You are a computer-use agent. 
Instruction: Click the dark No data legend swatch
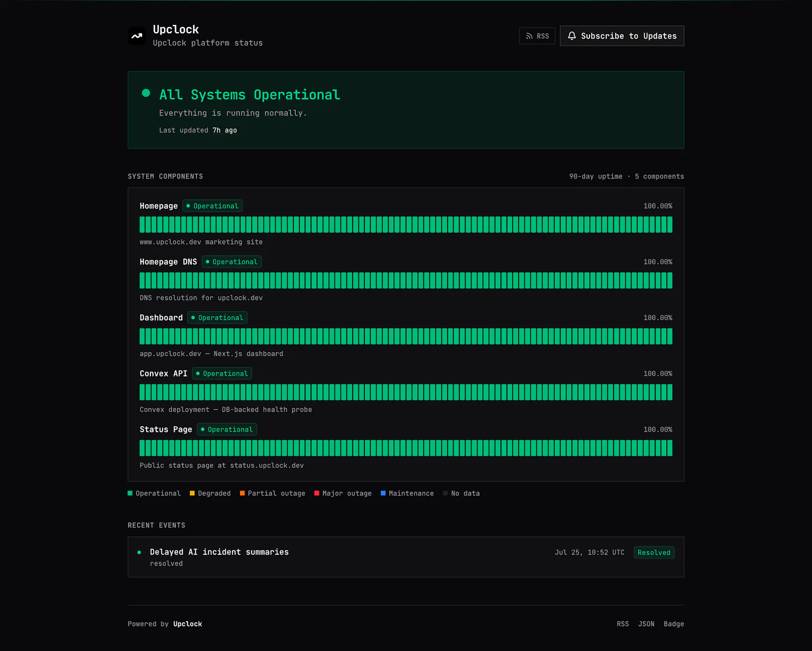pyautogui.click(x=446, y=493)
